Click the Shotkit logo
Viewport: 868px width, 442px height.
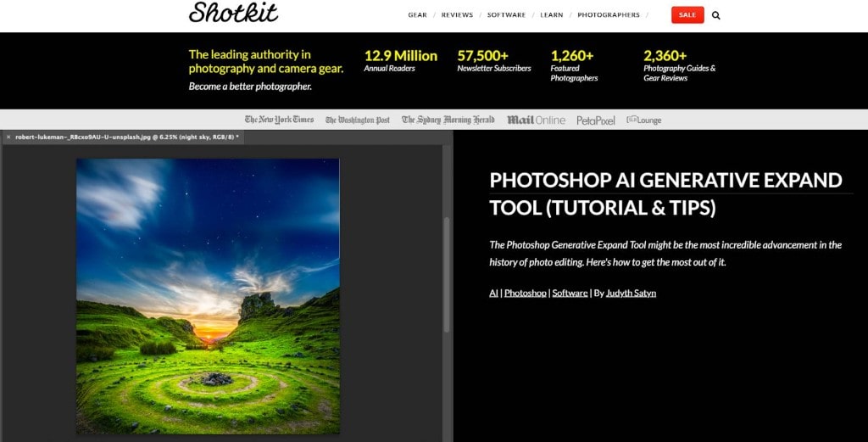233,12
